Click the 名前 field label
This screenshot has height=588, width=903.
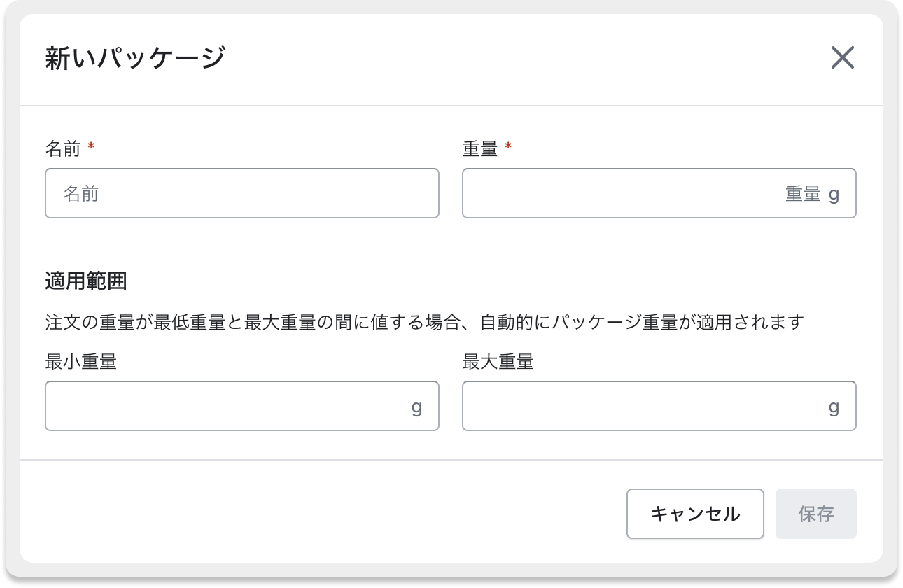(62, 148)
